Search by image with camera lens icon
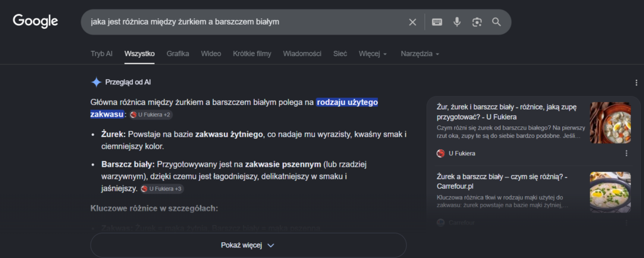644x258 pixels. point(477,22)
